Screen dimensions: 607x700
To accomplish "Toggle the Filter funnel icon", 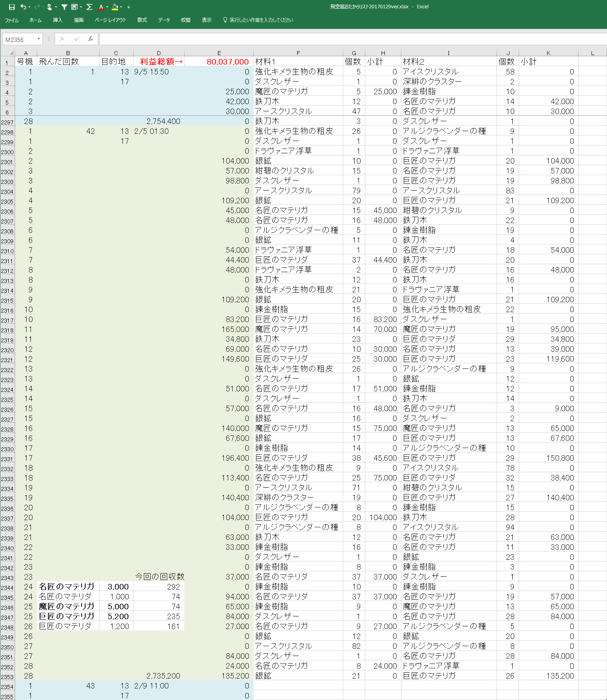I will click(x=64, y=7).
